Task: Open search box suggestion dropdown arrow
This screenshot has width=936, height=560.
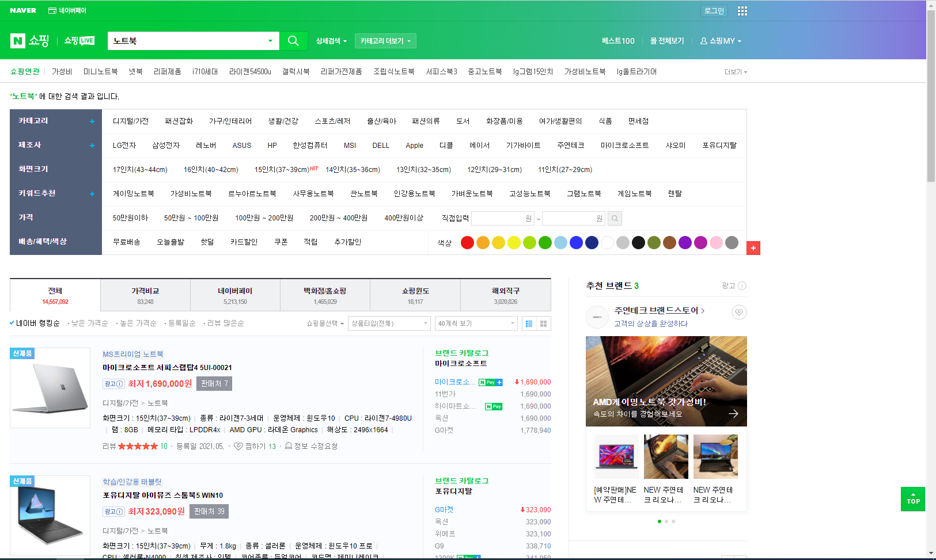Action: (x=270, y=41)
